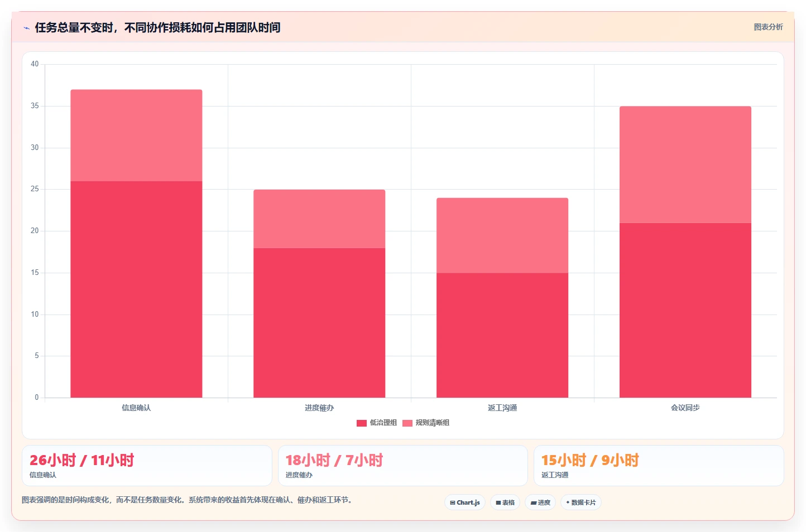The image size is (806, 532).
Task: Click the 18小时 / 7小时 value
Action: pyautogui.click(x=334, y=460)
